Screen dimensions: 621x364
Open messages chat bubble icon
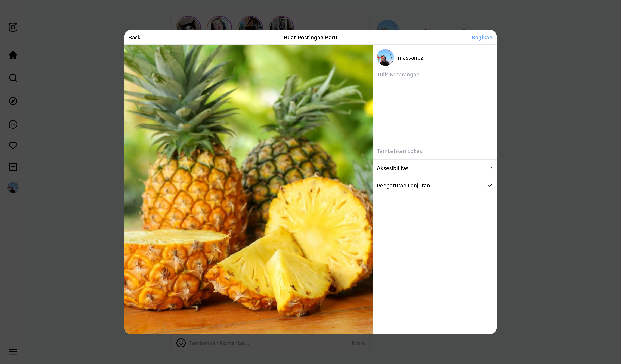pyautogui.click(x=13, y=124)
